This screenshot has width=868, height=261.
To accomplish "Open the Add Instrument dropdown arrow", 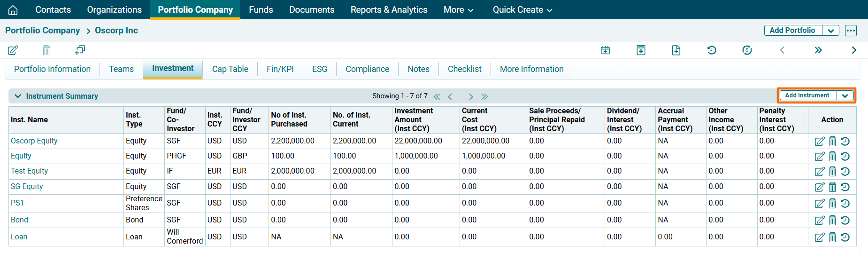I will [x=845, y=95].
